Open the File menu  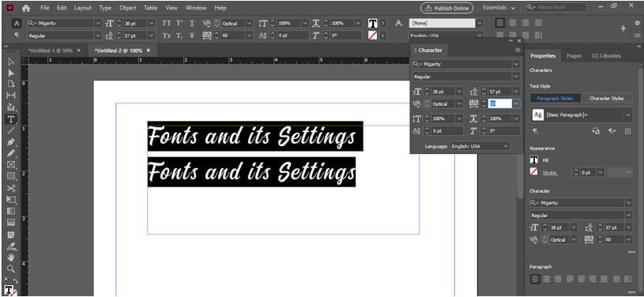[45, 8]
